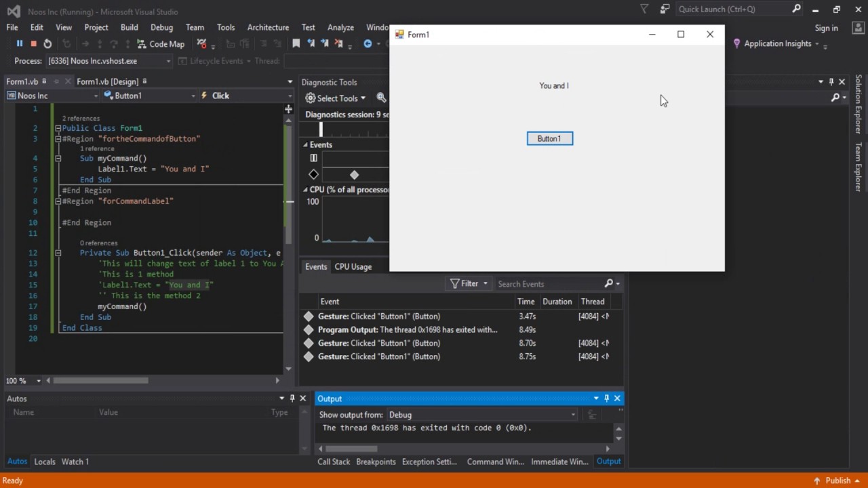The width and height of the screenshot is (868, 488).
Task: Close the Output window
Action: (x=617, y=399)
